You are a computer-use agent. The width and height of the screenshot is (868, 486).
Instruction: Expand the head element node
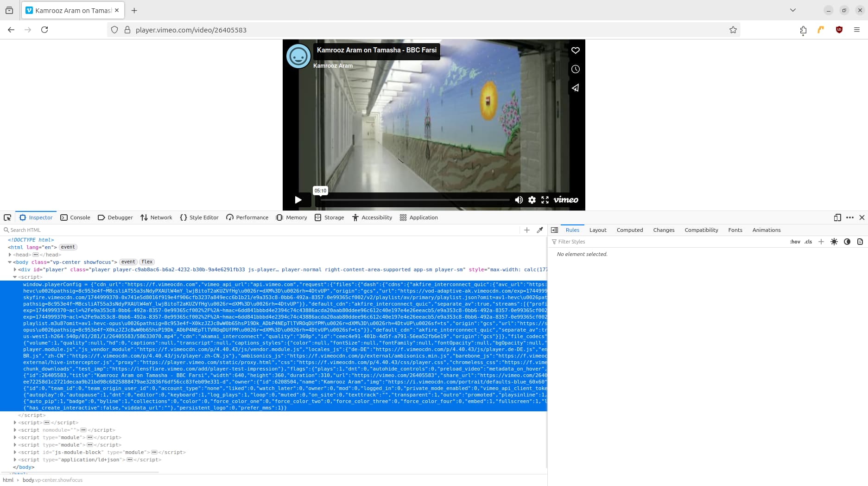point(10,255)
